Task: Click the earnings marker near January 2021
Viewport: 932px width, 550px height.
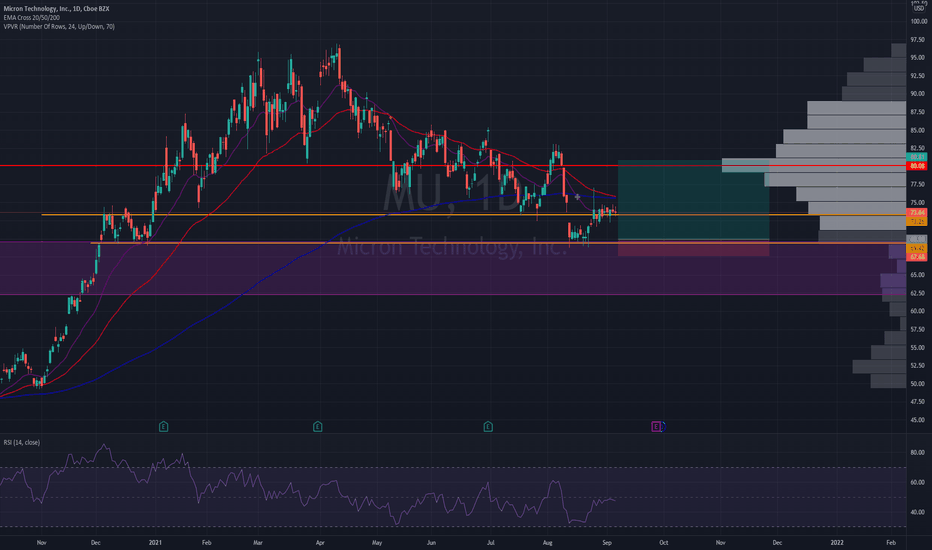Action: 163,426
